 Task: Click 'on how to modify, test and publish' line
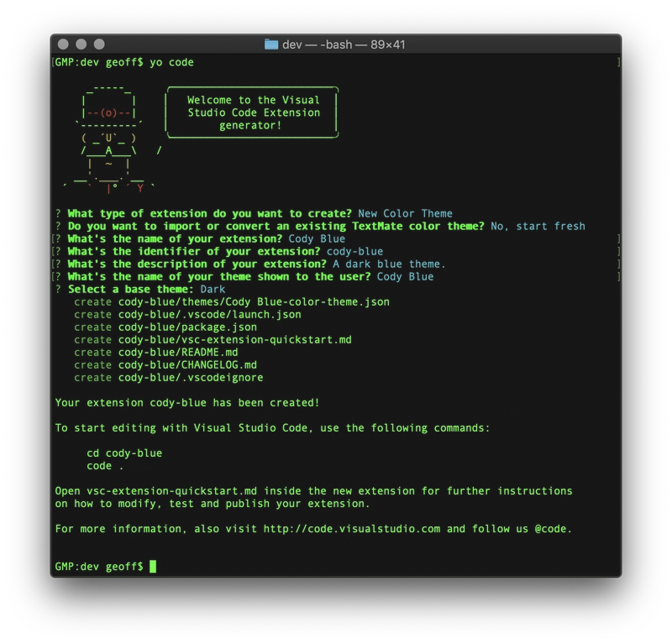click(213, 504)
